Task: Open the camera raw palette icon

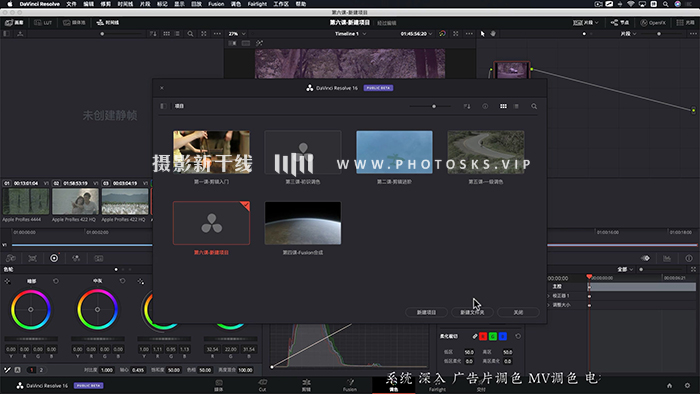Action: pyautogui.click(x=11, y=258)
